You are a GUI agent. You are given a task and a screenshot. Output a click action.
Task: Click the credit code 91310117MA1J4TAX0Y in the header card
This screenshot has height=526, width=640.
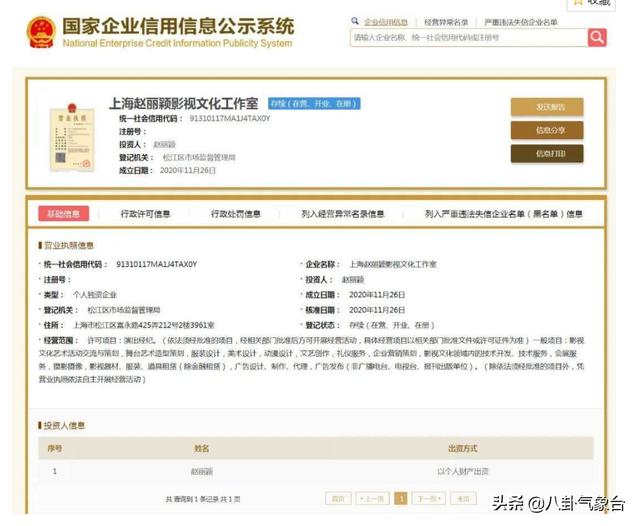tap(230, 118)
